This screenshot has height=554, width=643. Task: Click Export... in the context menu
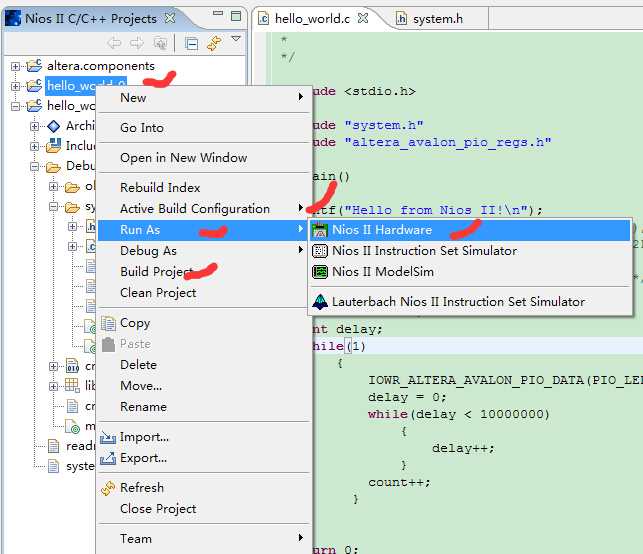(203, 458)
